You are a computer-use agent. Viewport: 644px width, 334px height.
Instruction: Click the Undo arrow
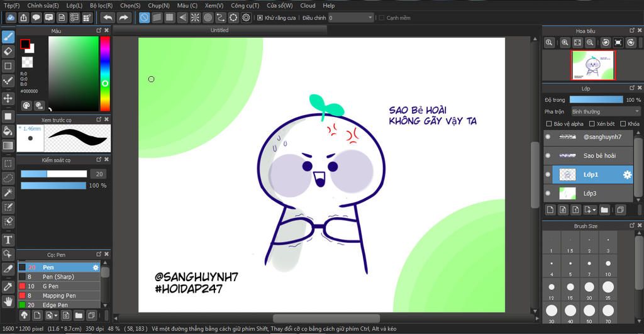pos(108,18)
